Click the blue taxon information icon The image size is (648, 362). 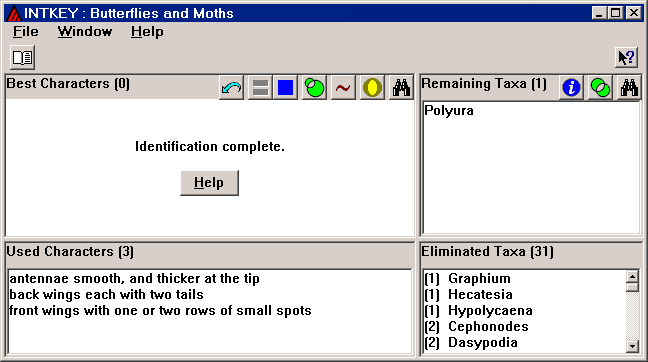[571, 88]
